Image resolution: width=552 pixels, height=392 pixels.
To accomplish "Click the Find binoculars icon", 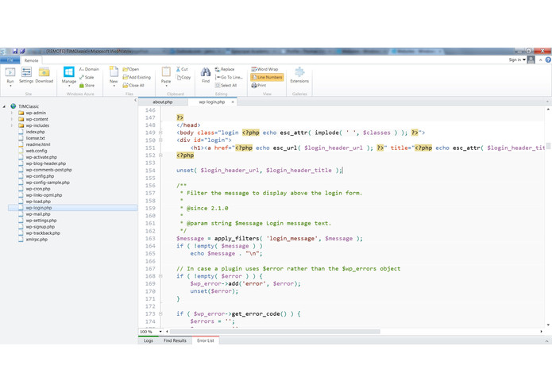I will point(206,72).
